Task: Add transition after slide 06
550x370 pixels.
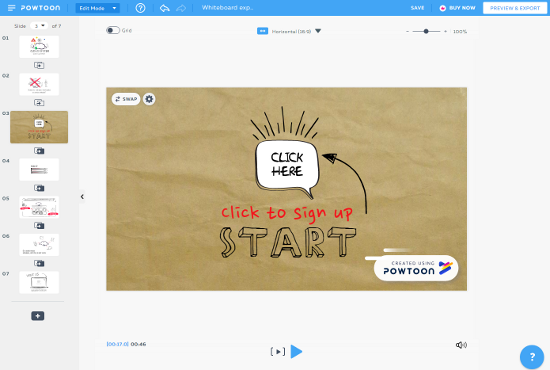Action: click(39, 263)
